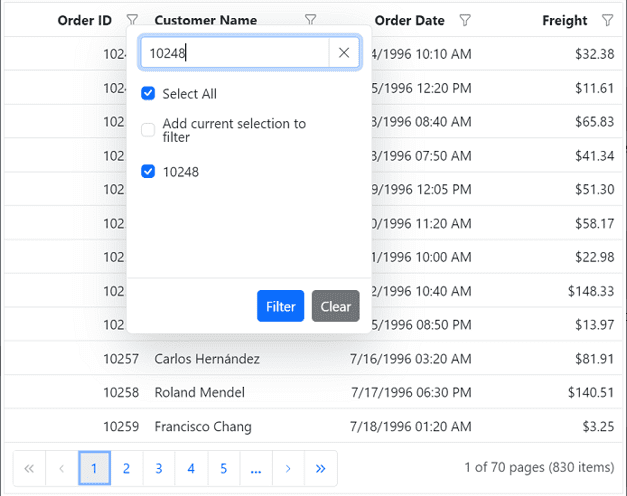Go to previous page arrow
This screenshot has width=627, height=496.
coord(61,468)
